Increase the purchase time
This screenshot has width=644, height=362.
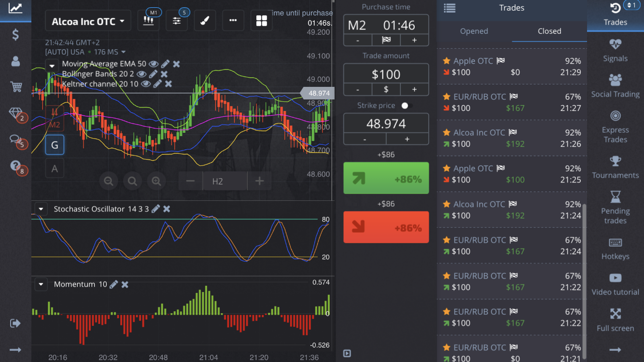tap(414, 40)
